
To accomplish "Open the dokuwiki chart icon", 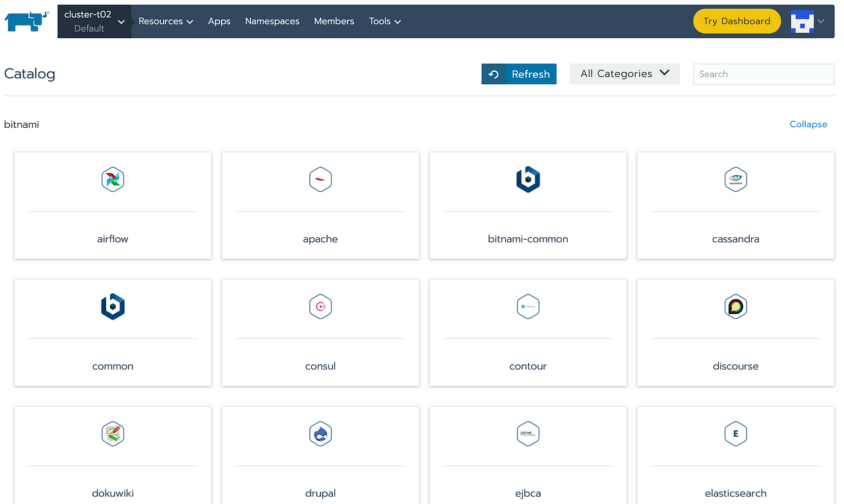I will (x=113, y=434).
